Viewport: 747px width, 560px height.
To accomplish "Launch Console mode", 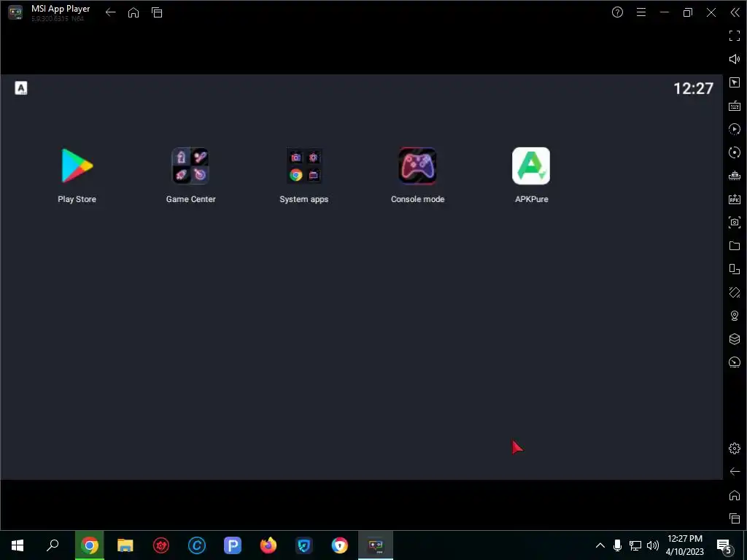I will (x=417, y=166).
